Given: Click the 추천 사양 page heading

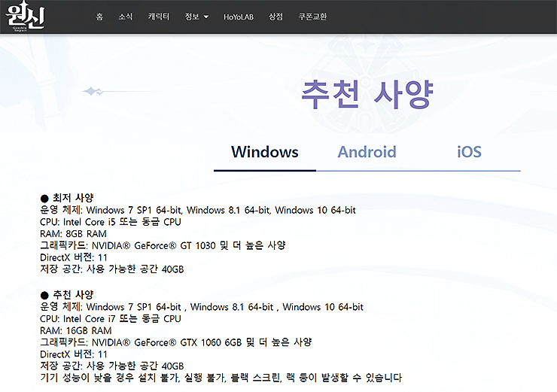Looking at the screenshot, I should pyautogui.click(x=367, y=94).
